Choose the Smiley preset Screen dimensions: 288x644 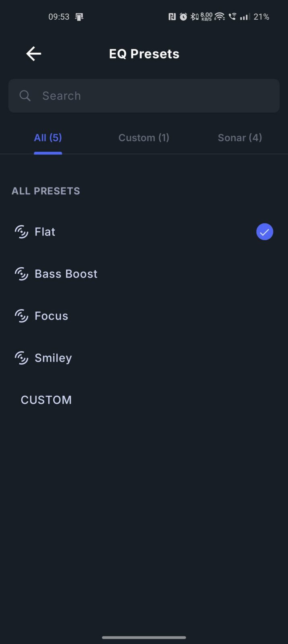[144, 358]
